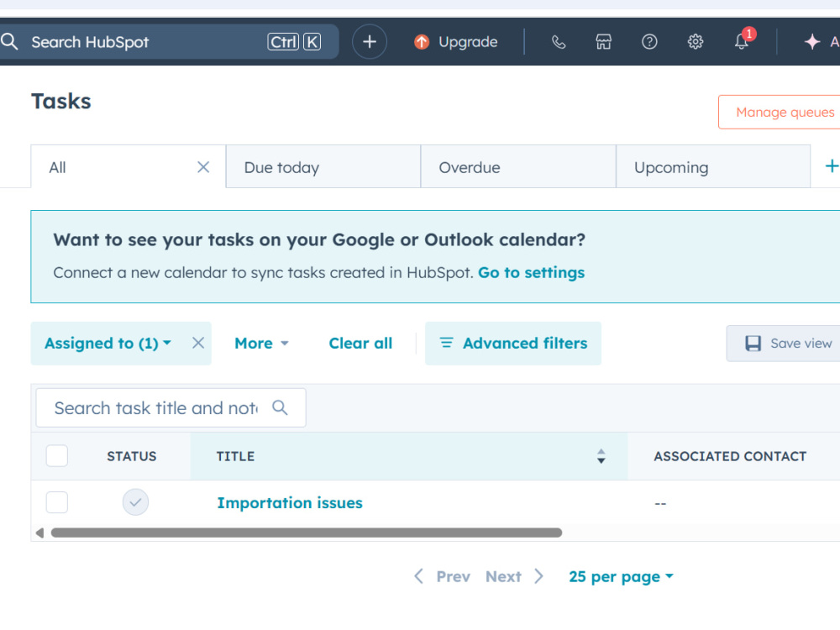
Task: Open the settings gear icon
Action: click(x=696, y=42)
